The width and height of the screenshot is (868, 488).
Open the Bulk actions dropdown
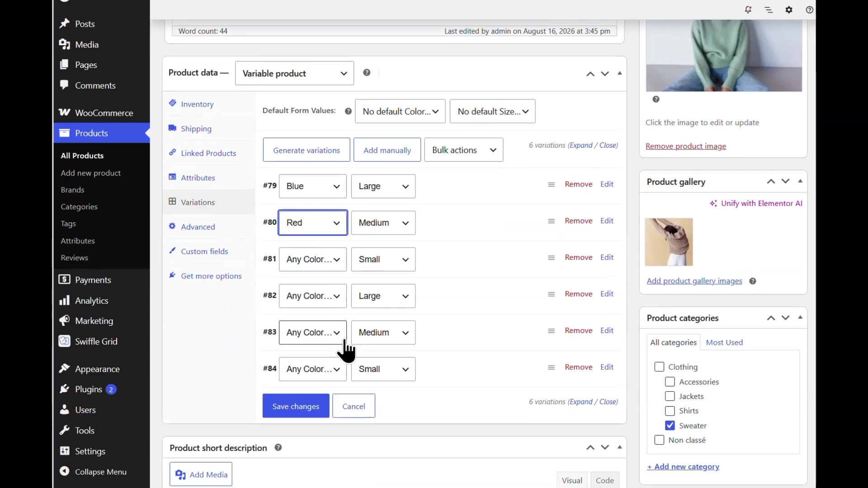[464, 150]
